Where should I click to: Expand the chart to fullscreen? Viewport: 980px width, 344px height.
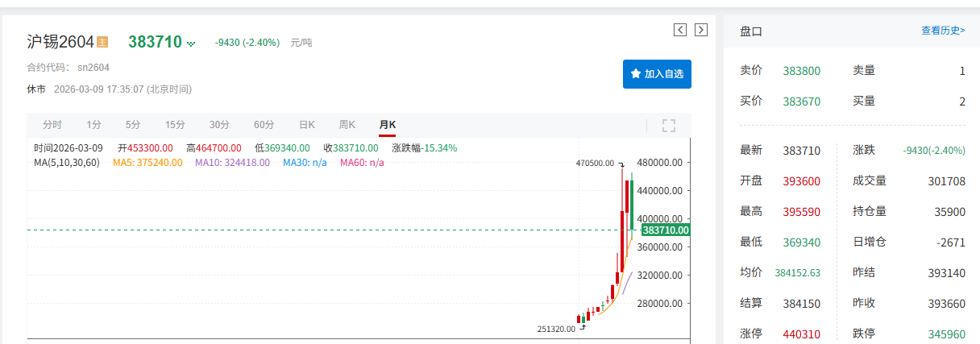coord(668,125)
